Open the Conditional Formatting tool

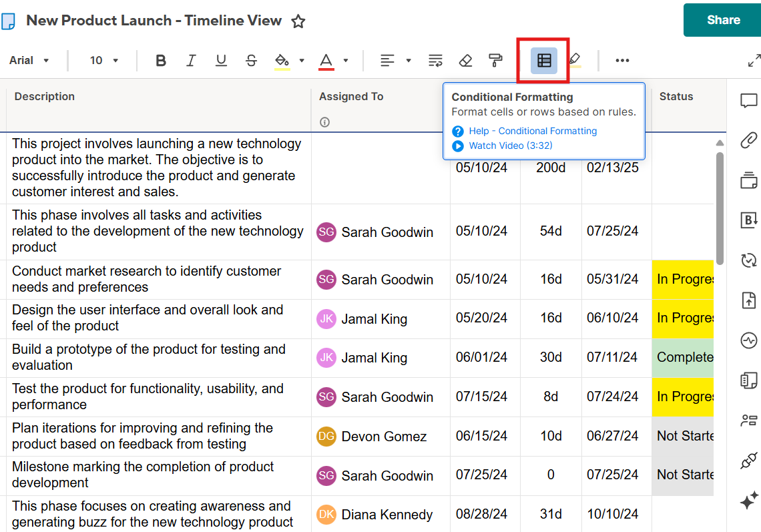[544, 61]
